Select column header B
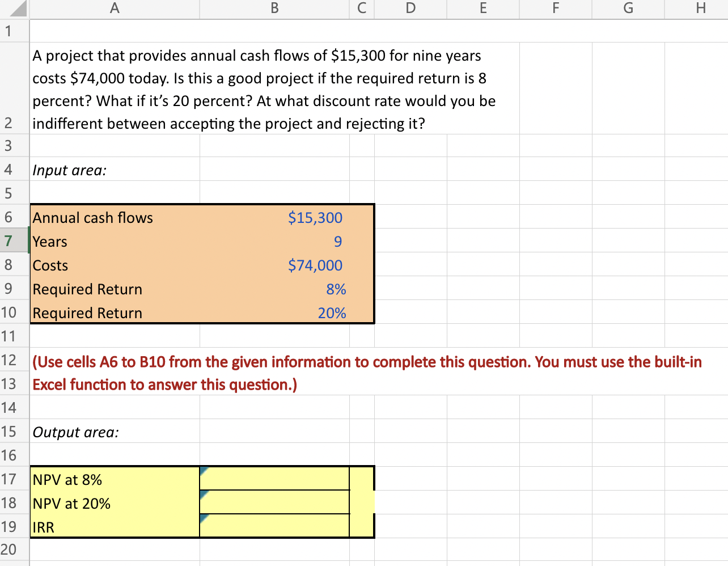The height and width of the screenshot is (566, 728). click(x=274, y=8)
